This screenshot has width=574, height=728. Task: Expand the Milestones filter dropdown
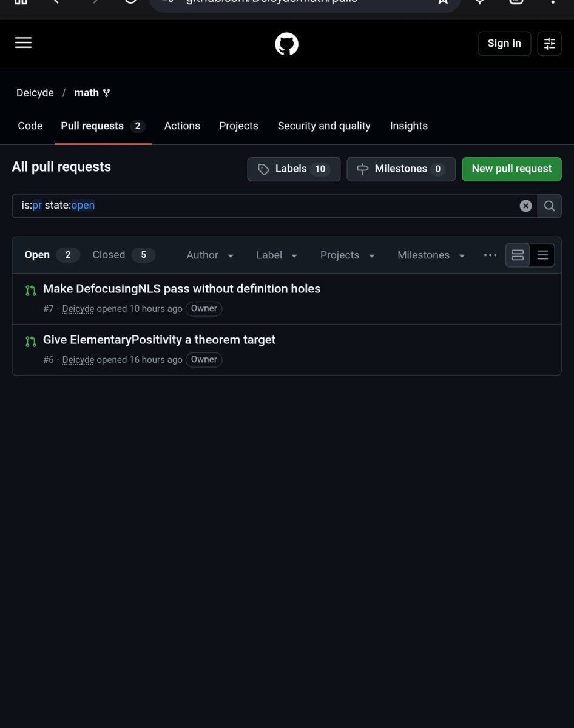(x=431, y=255)
